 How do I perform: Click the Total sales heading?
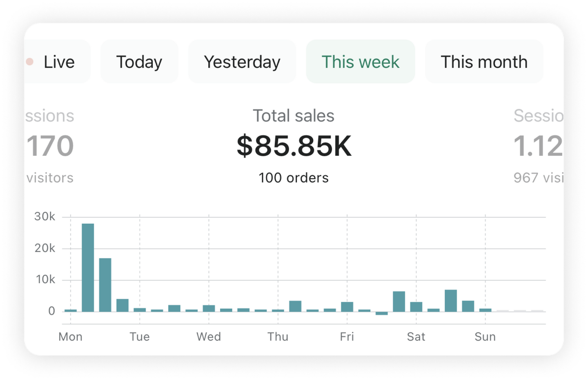click(x=294, y=116)
